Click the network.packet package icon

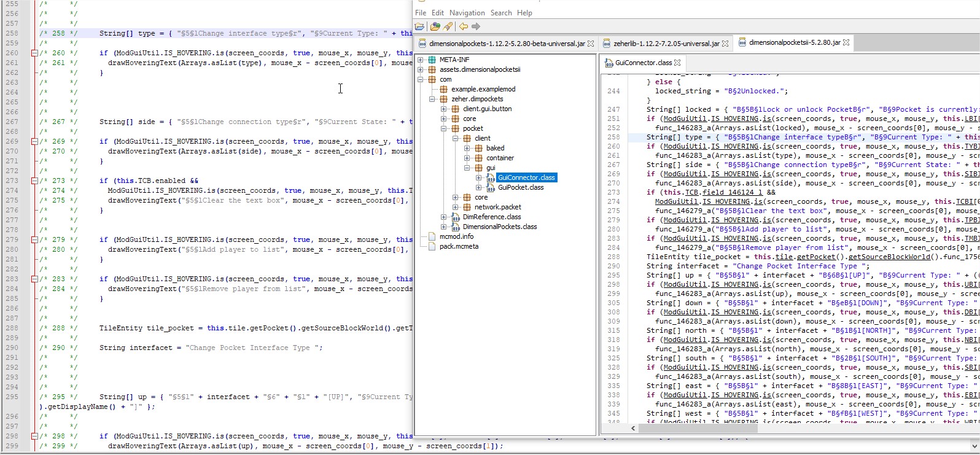click(x=467, y=207)
